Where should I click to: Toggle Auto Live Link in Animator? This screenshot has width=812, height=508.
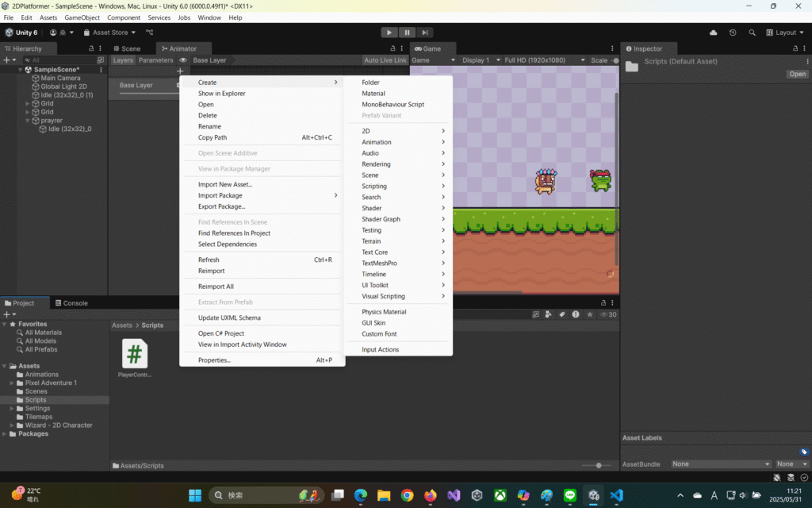point(385,60)
